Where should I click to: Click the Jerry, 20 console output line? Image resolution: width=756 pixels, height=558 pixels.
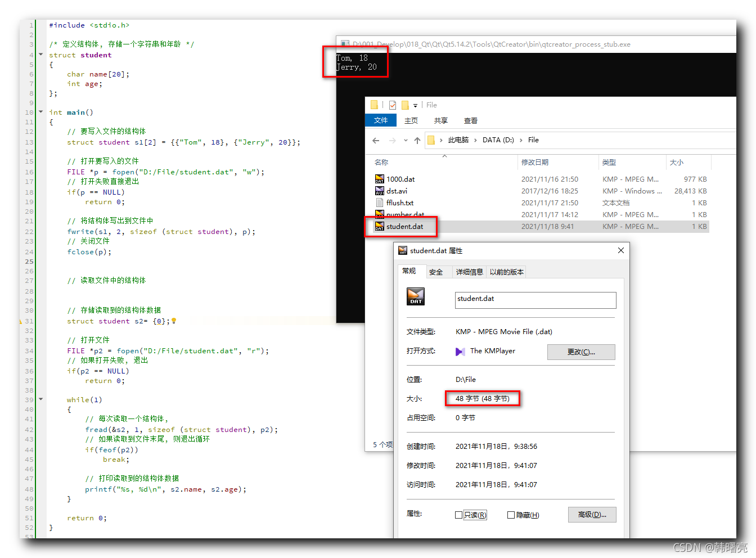[x=357, y=67]
